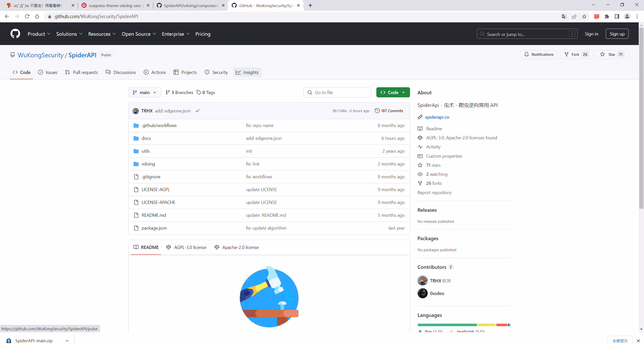The width and height of the screenshot is (644, 344).
Task: Open the spiderapi.cn website link
Action: point(437,117)
